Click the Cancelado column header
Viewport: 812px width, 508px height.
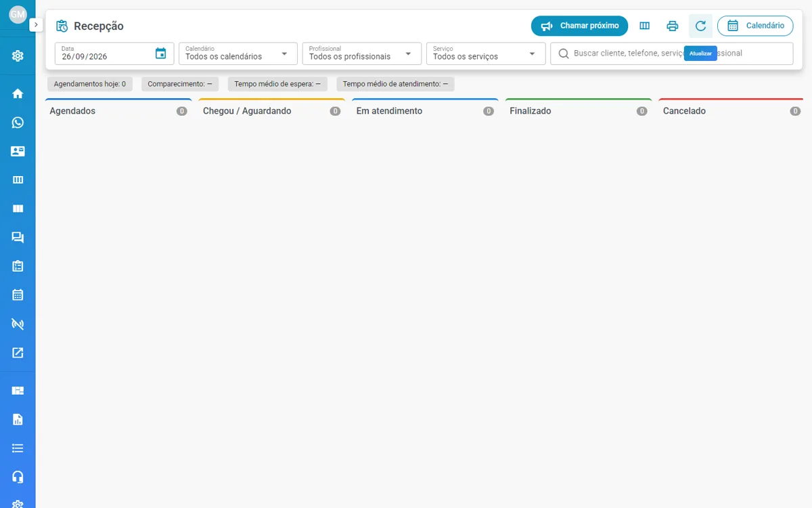point(731,111)
